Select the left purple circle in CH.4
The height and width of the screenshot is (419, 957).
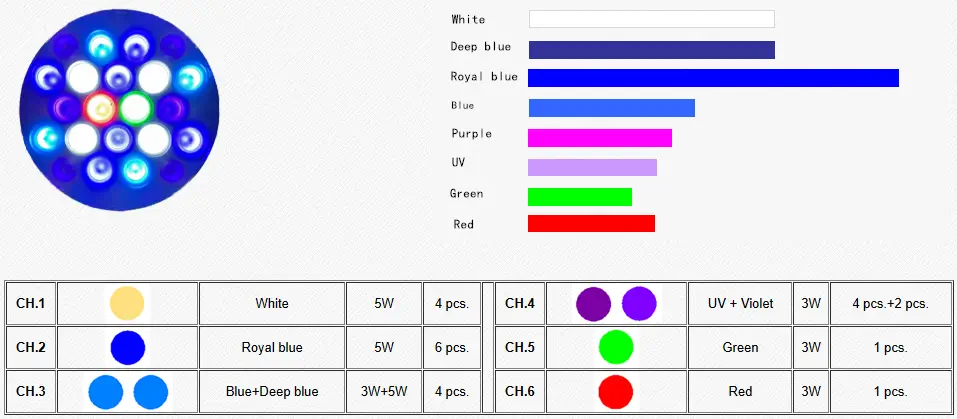click(x=593, y=303)
